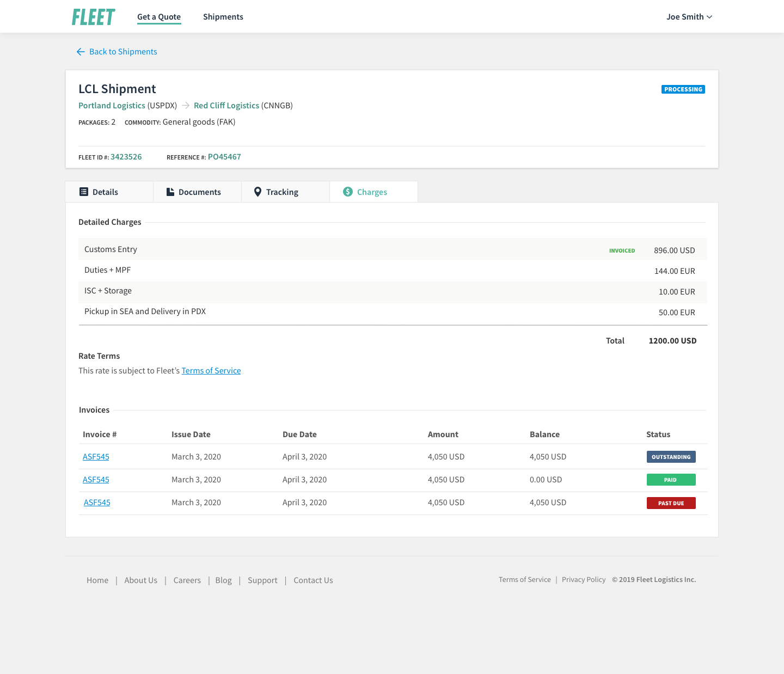Follow the Back to Shipments link

123,52
